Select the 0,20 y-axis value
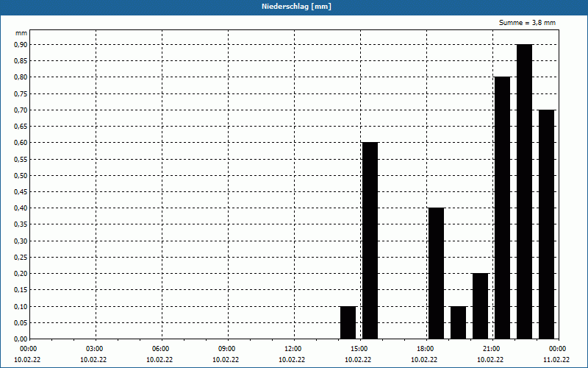Screen dimensions: 588x368 coord(21,274)
